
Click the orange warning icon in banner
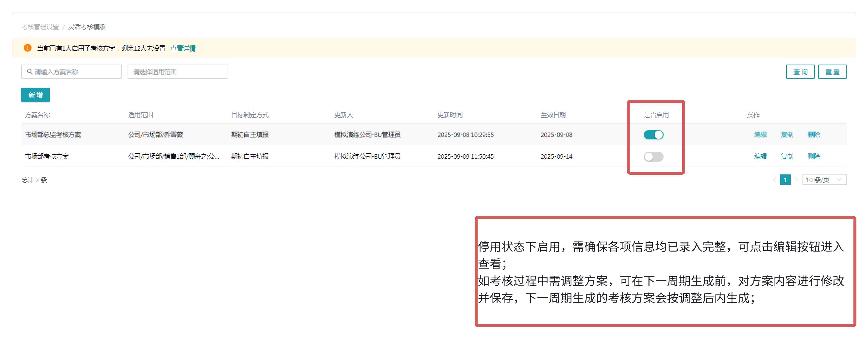tap(27, 48)
